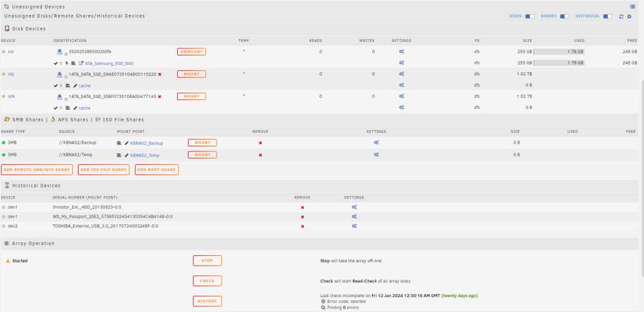The height and width of the screenshot is (312, 644).
Task: Click the drive icon beside 1ATA_SATA_SSD_D9AE0735104800110220
Action: (x=59, y=74)
